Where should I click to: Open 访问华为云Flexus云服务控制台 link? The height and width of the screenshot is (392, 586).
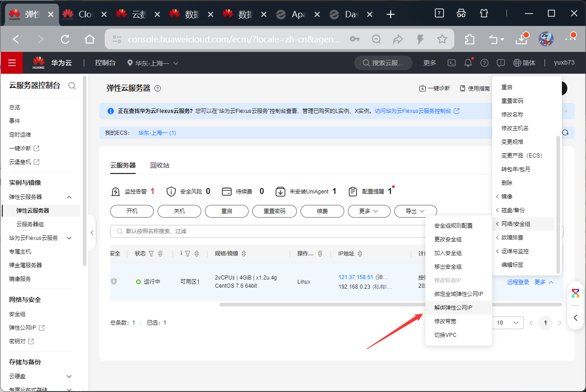[x=417, y=111]
